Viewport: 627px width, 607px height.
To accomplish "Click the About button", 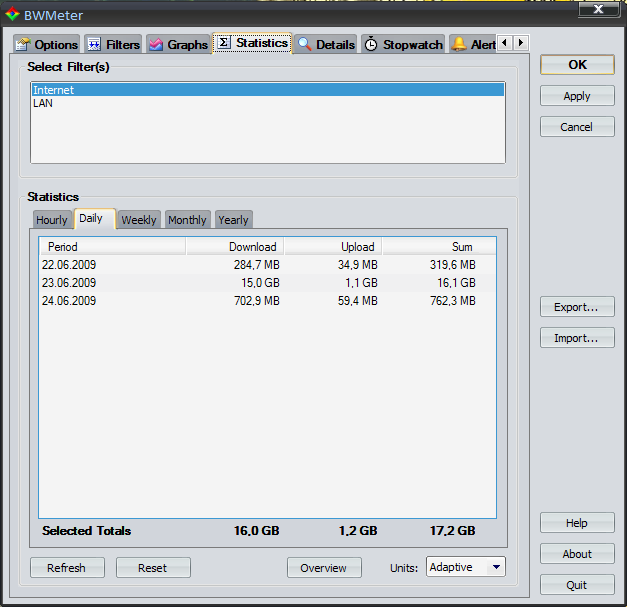I will (577, 554).
